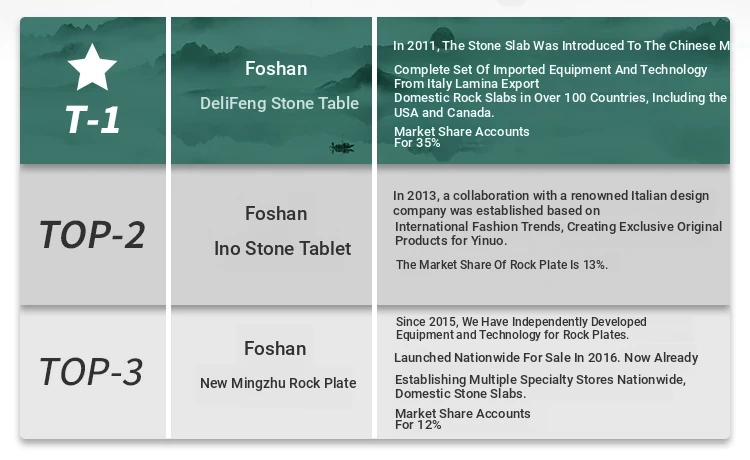Click Foshan above New Mingzhu Rock Plate
This screenshot has height=460, width=750.
[x=275, y=348]
